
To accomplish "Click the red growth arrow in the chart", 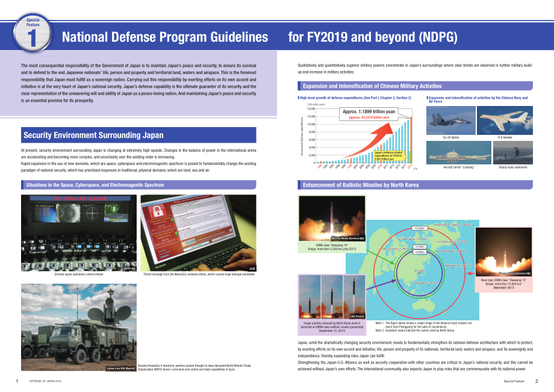I will click(x=369, y=140).
